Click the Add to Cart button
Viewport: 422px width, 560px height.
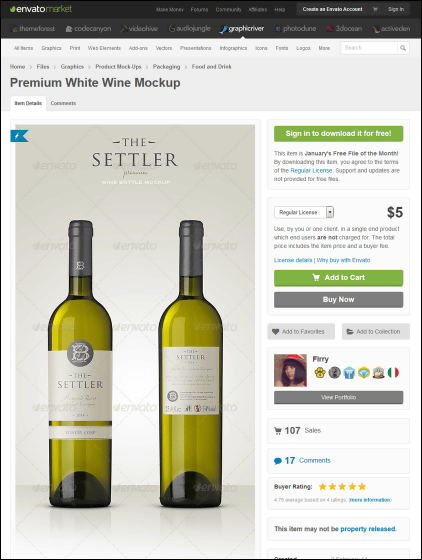click(x=338, y=278)
